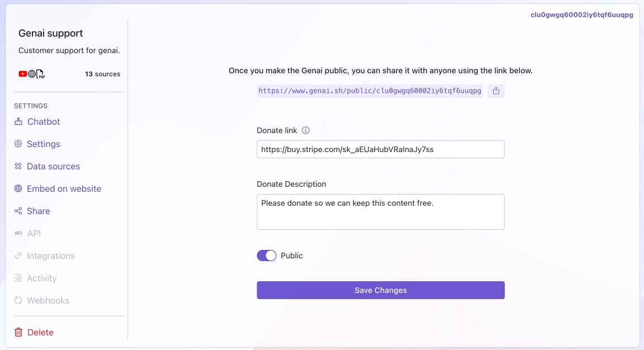Screen dimensions: 644x350
Task: Open the Activity sidebar item
Action: pyautogui.click(x=41, y=278)
